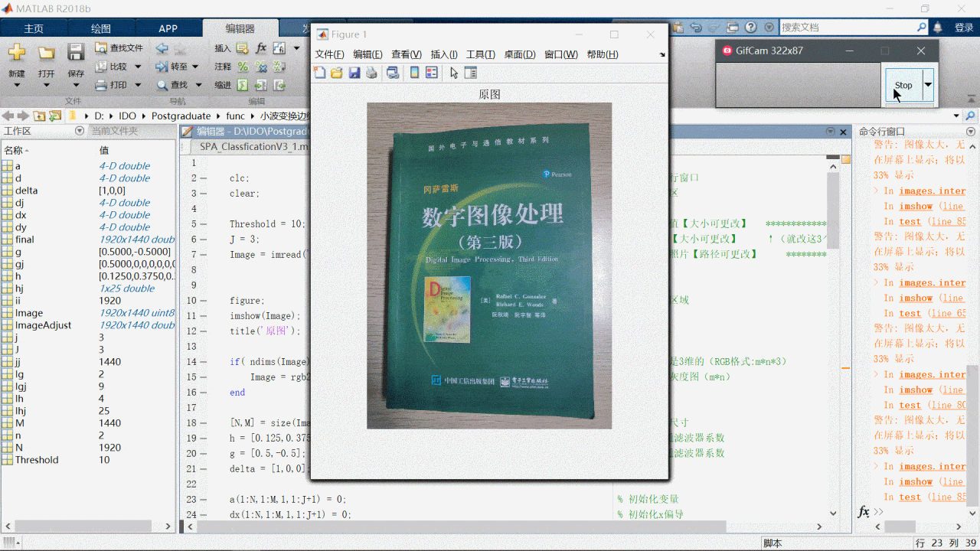Viewport: 980px width, 551px height.
Task: Click the 打印 (Print) printer icon in the ribbon
Action: (x=101, y=85)
